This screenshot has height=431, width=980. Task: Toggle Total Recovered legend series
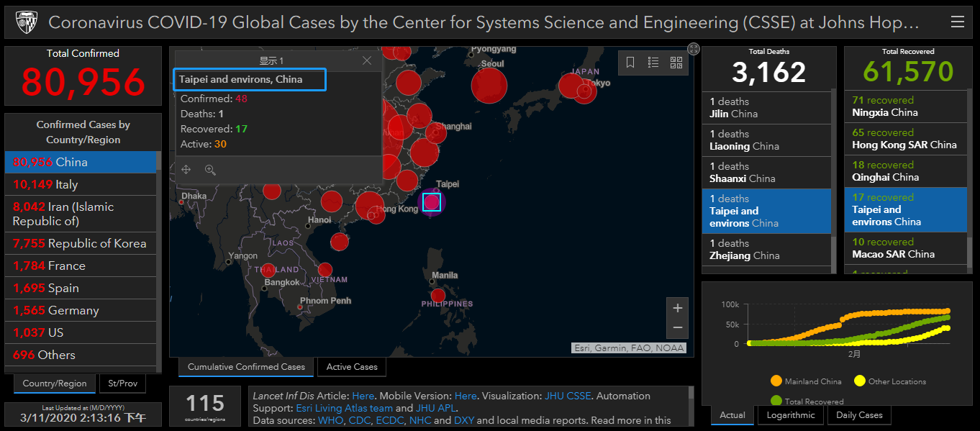[807, 401]
